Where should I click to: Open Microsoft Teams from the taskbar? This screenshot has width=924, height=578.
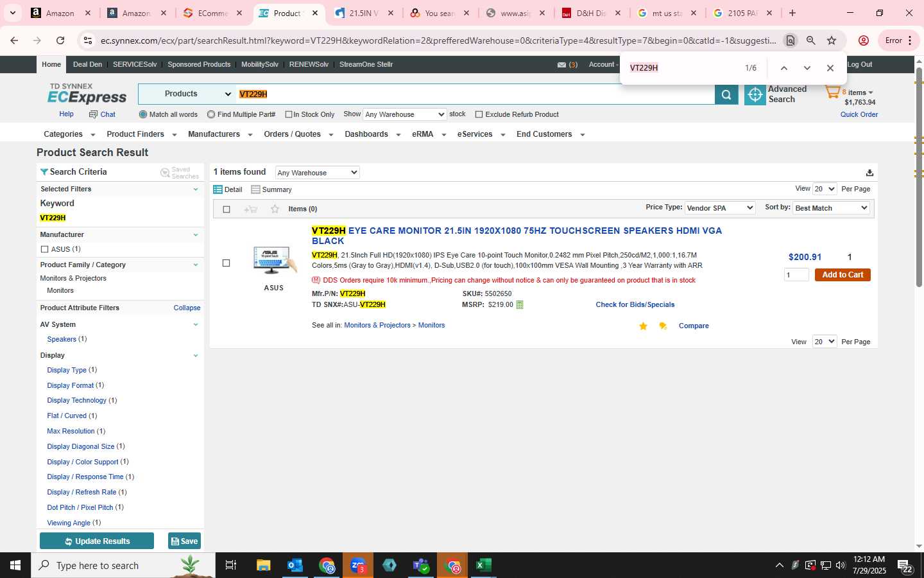pos(421,565)
